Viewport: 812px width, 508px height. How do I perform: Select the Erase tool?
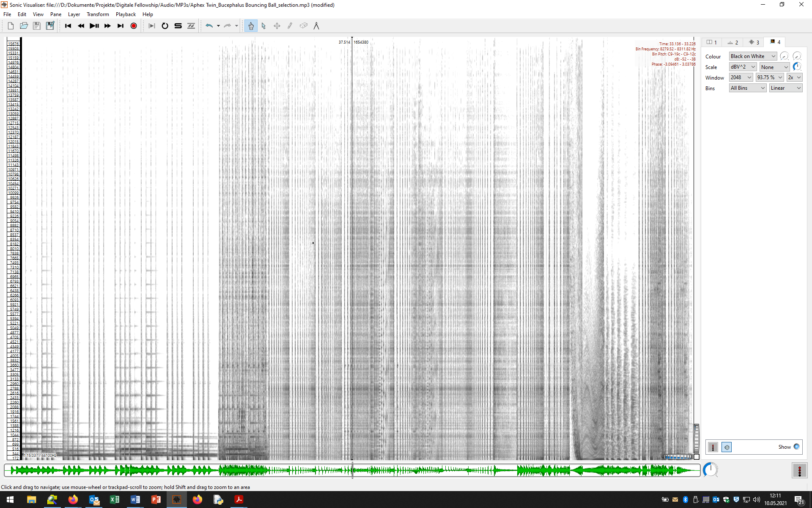pyautogui.click(x=303, y=25)
